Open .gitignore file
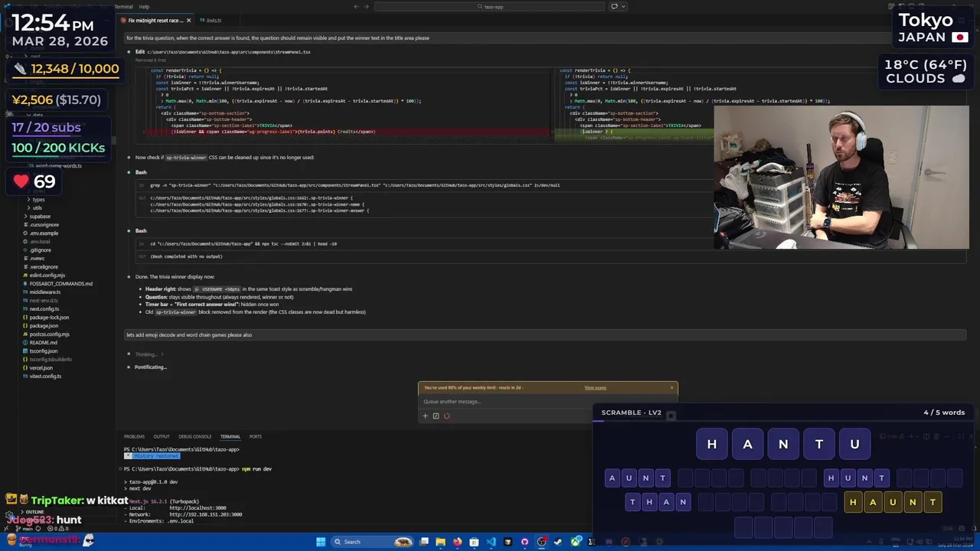 [41, 250]
